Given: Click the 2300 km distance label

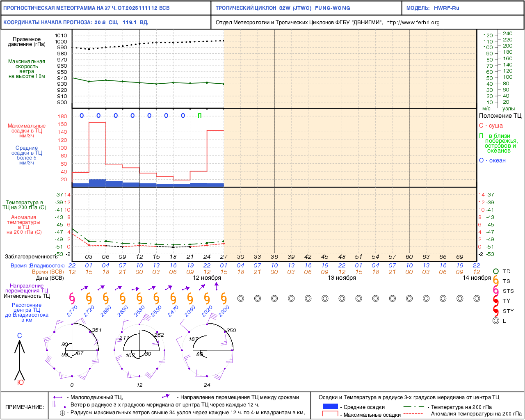Looking at the screenshot, I should point(224,311).
